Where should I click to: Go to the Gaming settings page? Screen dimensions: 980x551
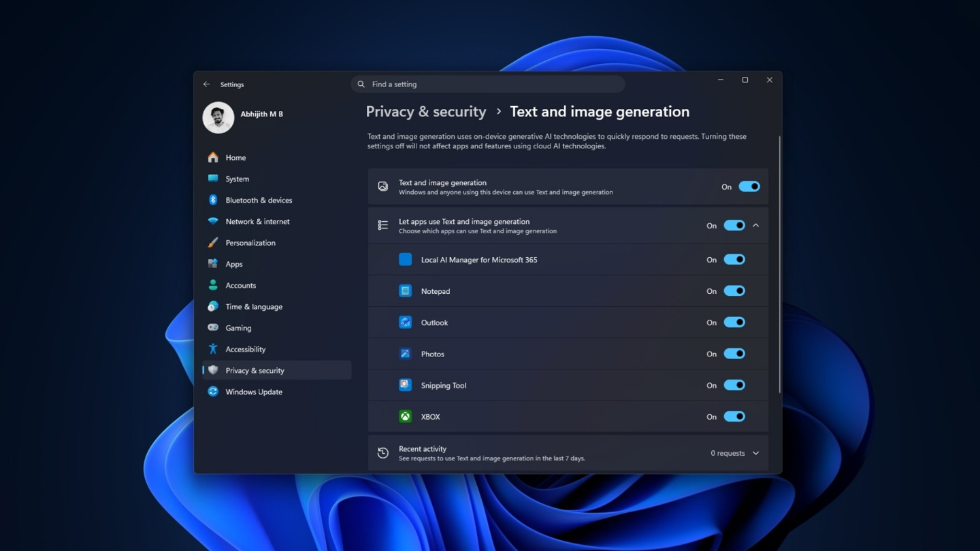(277, 328)
